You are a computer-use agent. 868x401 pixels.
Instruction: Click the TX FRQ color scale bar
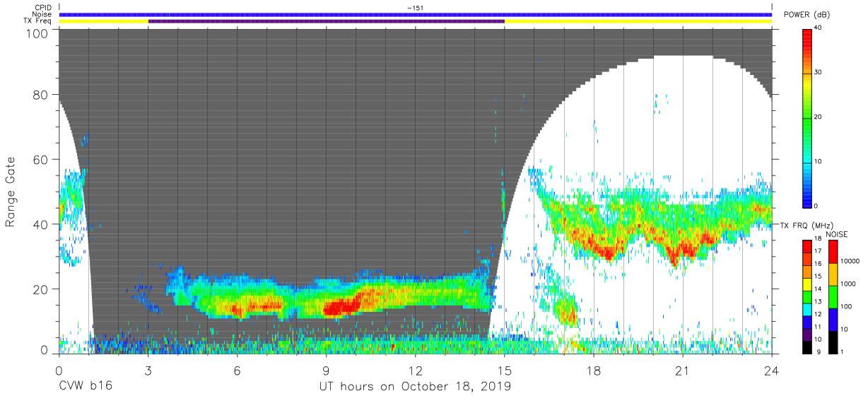808,296
